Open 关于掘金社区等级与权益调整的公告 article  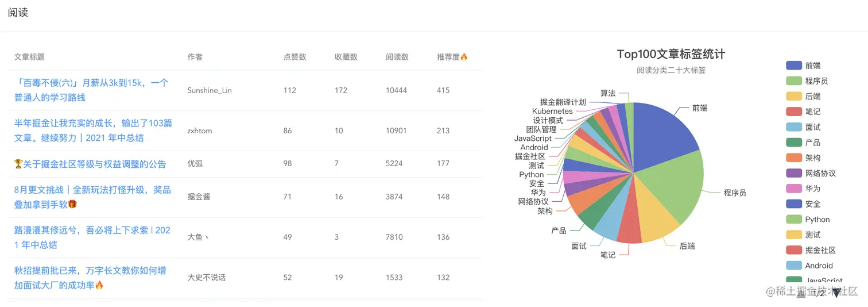90,164
